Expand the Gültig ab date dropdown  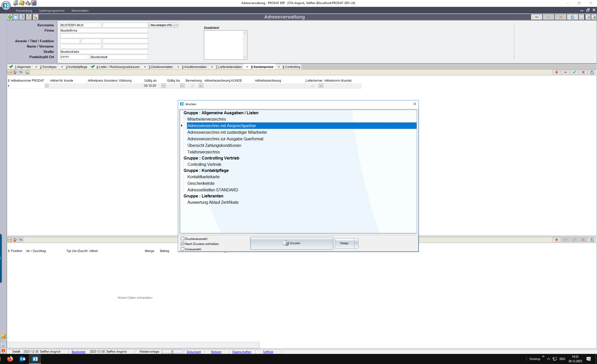pyautogui.click(x=163, y=86)
